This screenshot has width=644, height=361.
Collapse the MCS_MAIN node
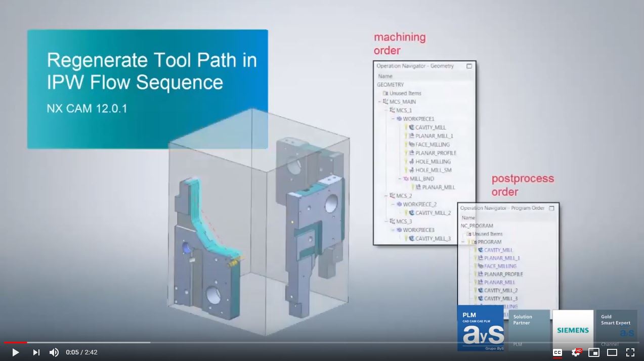379,102
